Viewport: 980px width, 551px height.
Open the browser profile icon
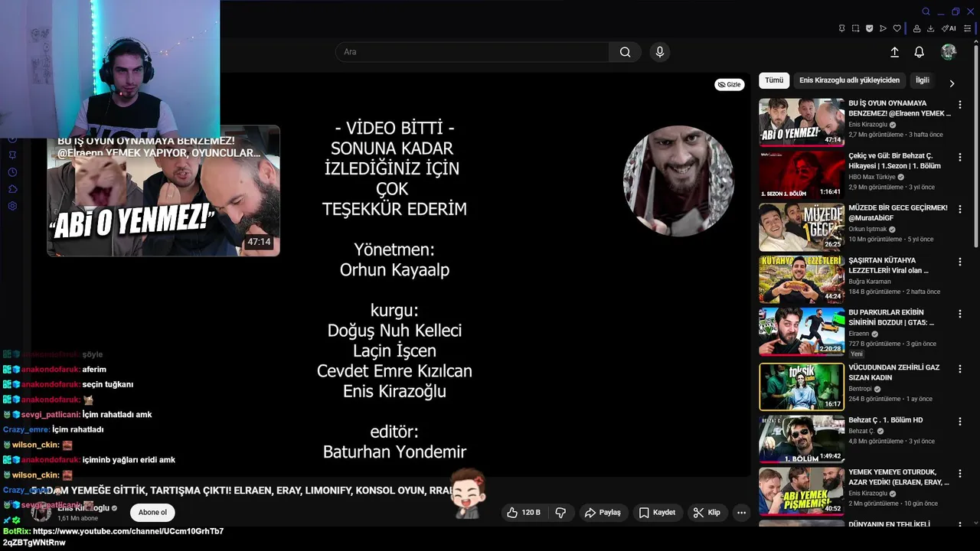[x=916, y=28]
